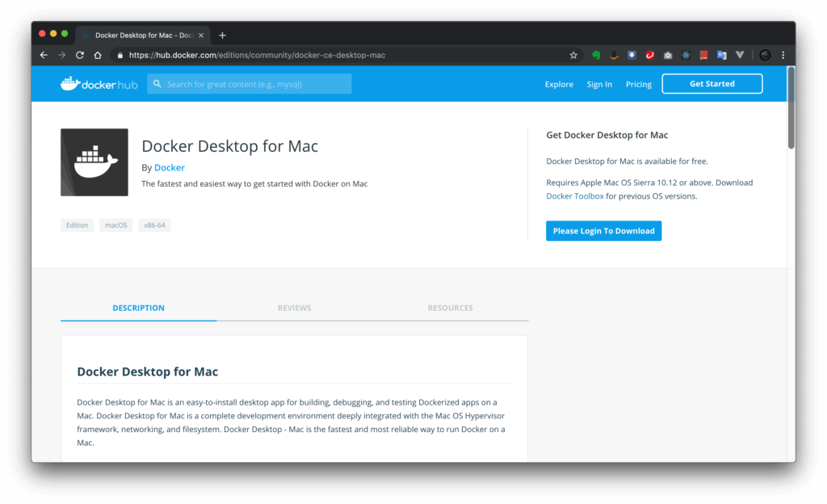Image resolution: width=827 pixels, height=504 pixels.
Task: Open the Chrome profile avatar
Action: pyautogui.click(x=765, y=55)
